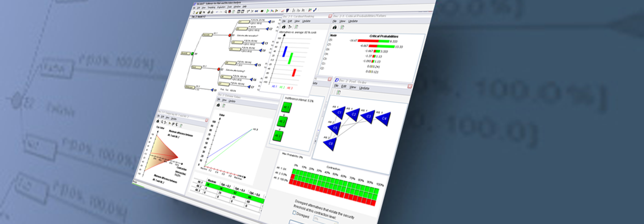The width and height of the screenshot is (644, 224).
Task: Select consequence node C3 in decision tree
Action: click(263, 43)
